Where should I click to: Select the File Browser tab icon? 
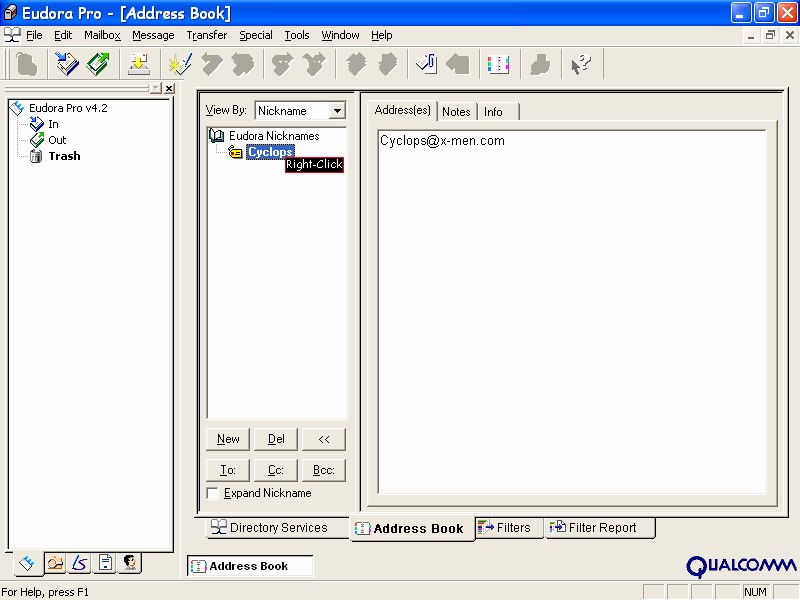click(55, 563)
